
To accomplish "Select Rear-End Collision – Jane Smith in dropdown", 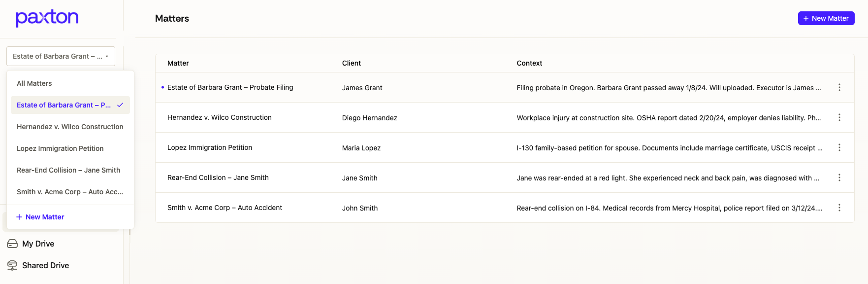I will pos(68,170).
